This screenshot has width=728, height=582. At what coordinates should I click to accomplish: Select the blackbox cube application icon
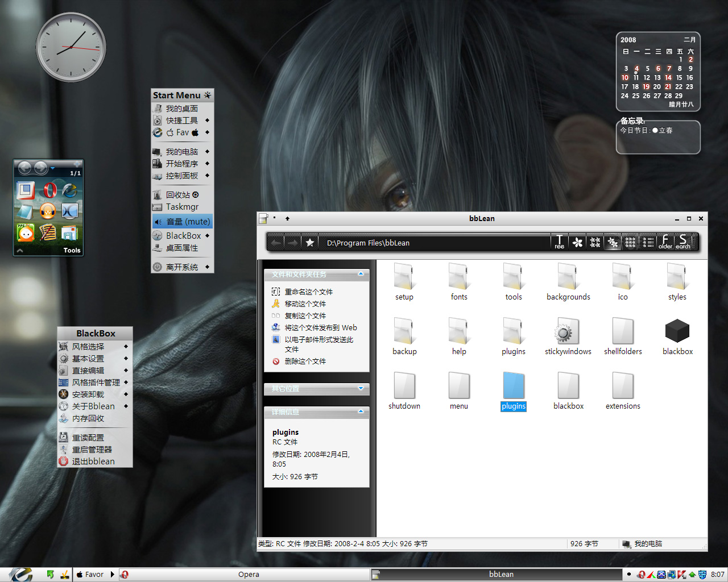point(677,336)
